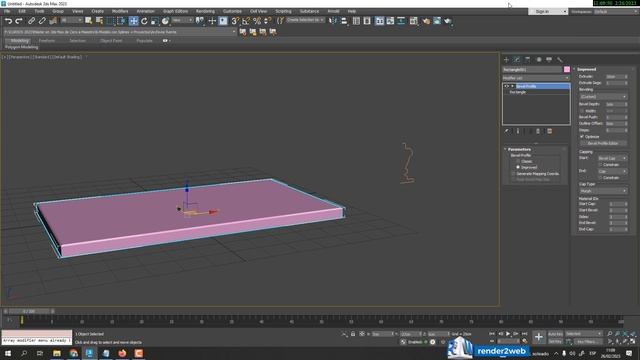This screenshot has width=640, height=360.
Task: Click the large plus Set Key button
Action: pyautogui.click(x=538, y=337)
